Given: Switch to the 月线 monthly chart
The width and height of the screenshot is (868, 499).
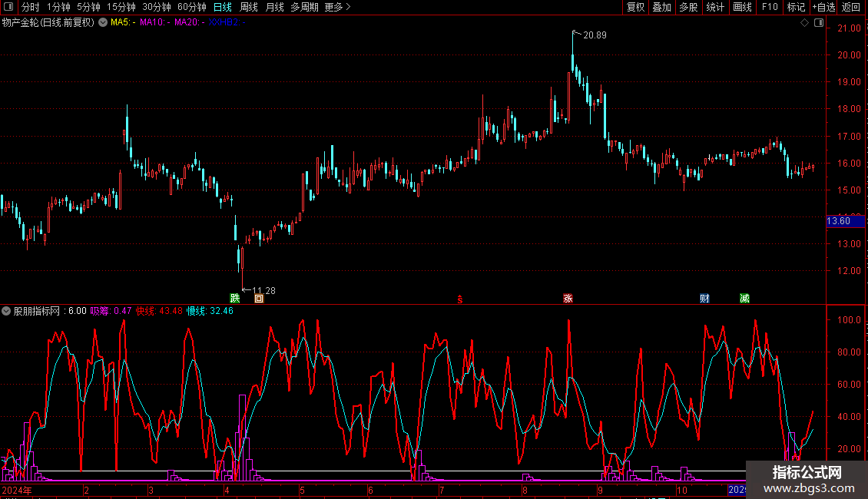Looking at the screenshot, I should click(274, 7).
